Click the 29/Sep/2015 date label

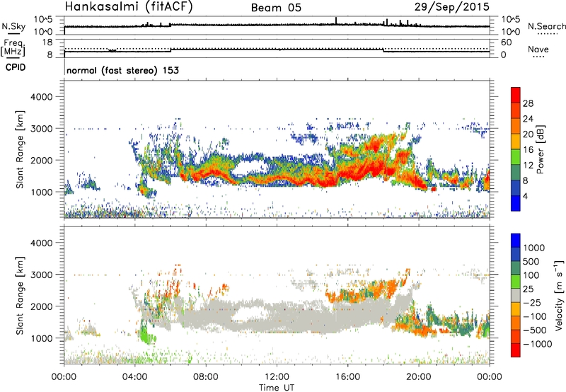[452, 7]
